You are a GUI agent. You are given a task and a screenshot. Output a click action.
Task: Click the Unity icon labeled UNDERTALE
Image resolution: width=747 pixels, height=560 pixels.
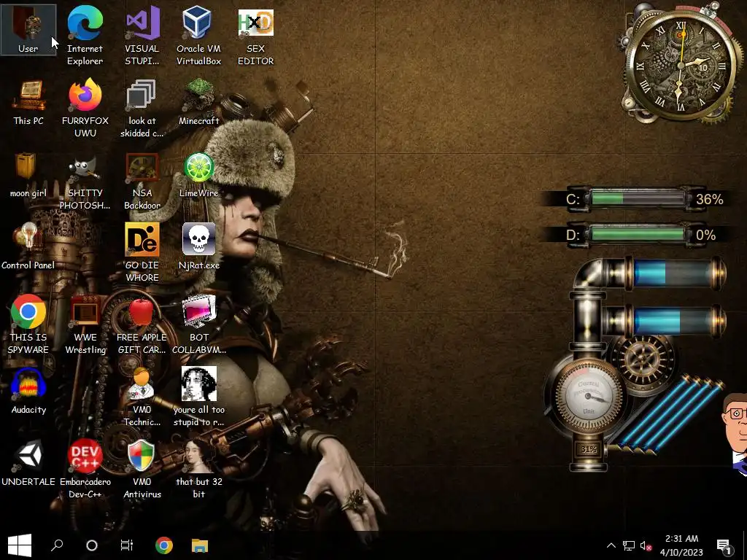28,463
